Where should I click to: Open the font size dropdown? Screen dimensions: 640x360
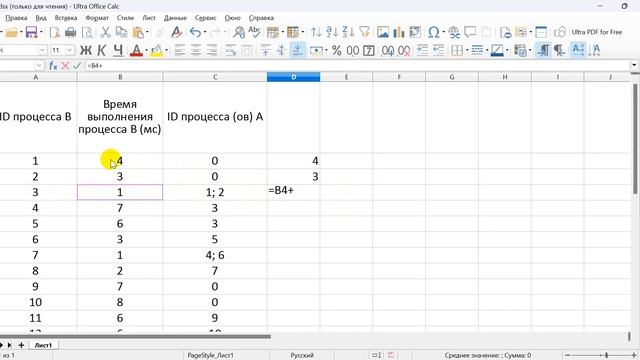70,50
